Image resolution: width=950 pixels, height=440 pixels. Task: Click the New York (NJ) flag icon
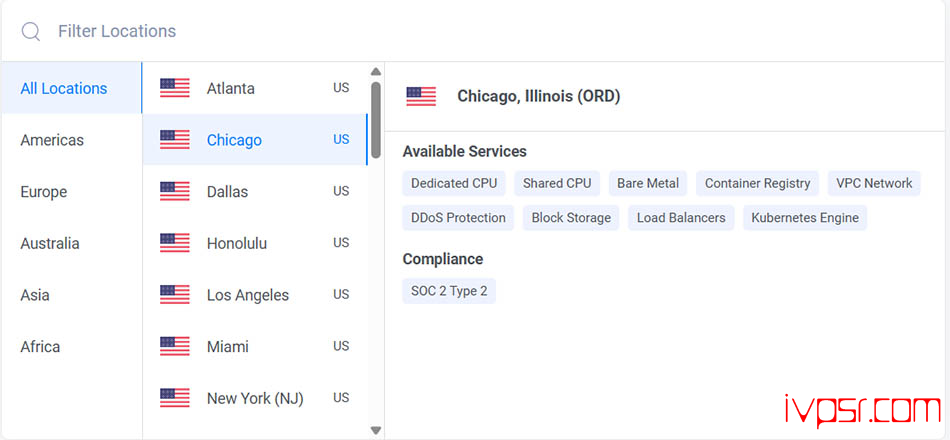(x=175, y=398)
